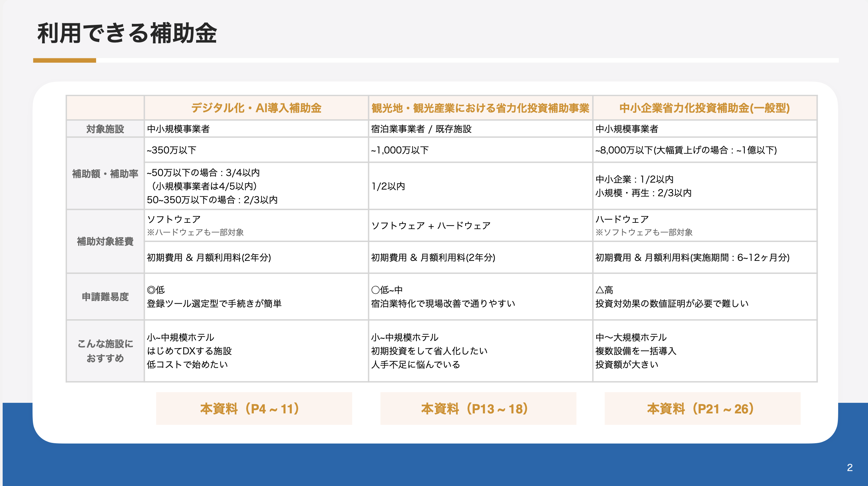The width and height of the screenshot is (868, 486).
Task: Select the デジタル化・AI導入補助金 column header
Action: click(256, 108)
